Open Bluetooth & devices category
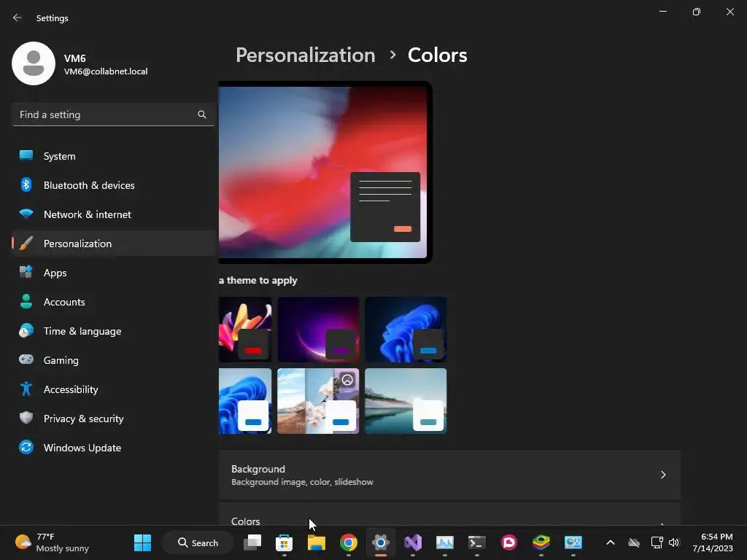 [113, 185]
